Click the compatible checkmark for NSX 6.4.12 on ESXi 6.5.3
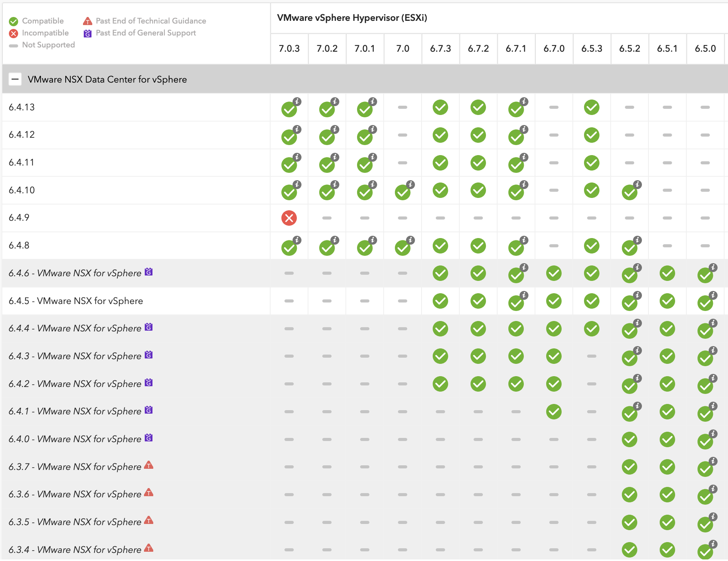 click(592, 135)
